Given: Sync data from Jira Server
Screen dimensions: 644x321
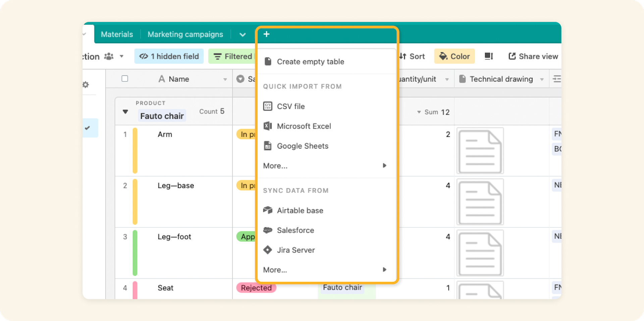Looking at the screenshot, I should point(296,250).
